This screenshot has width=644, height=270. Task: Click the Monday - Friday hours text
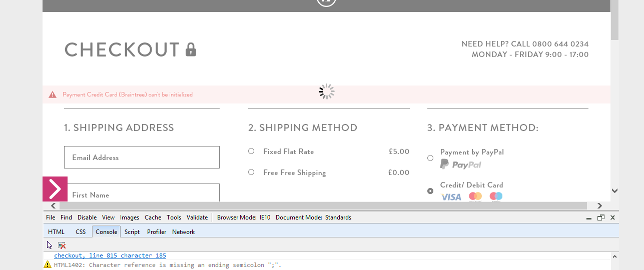click(530, 54)
